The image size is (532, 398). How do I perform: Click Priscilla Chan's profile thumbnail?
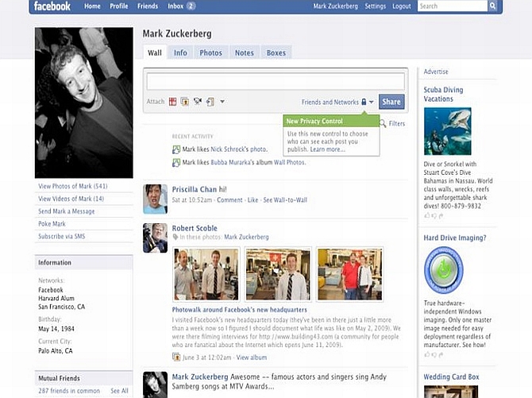(x=155, y=199)
